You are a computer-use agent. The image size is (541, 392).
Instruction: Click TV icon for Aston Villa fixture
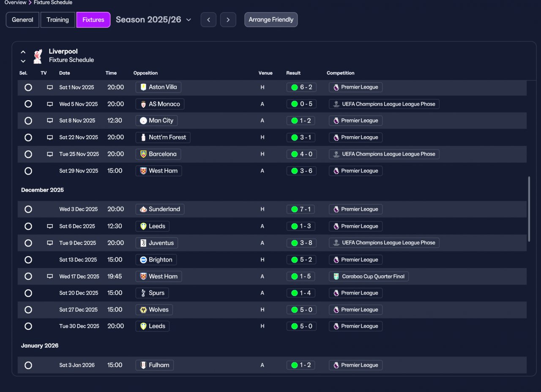coord(50,87)
